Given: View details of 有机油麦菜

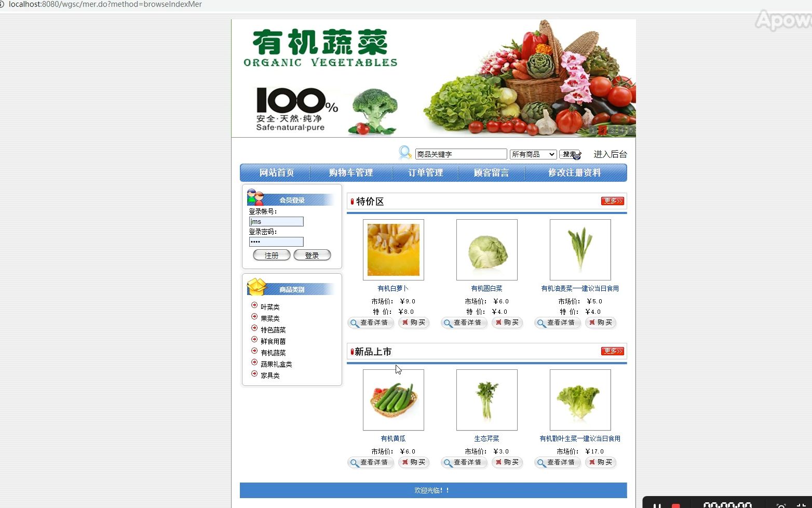Looking at the screenshot, I should (x=557, y=323).
